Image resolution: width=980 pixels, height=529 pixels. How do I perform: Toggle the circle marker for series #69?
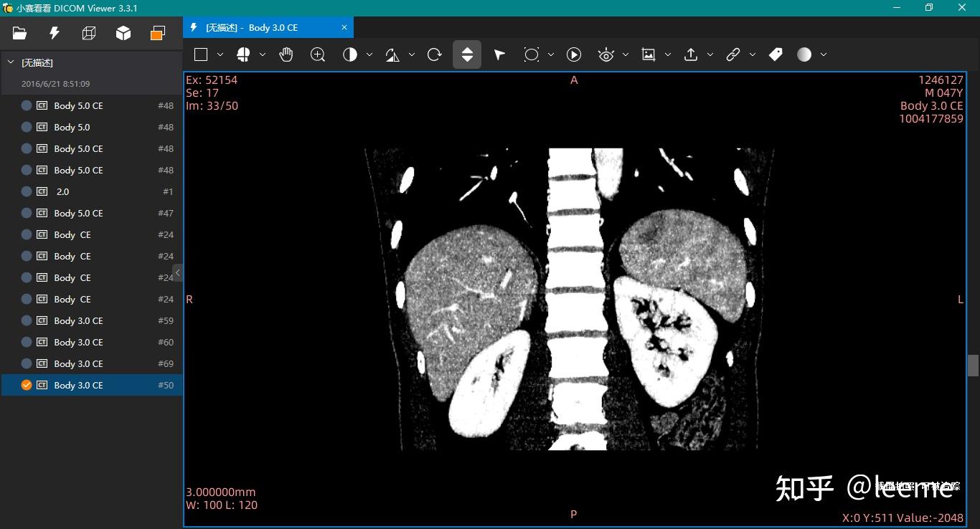27,363
